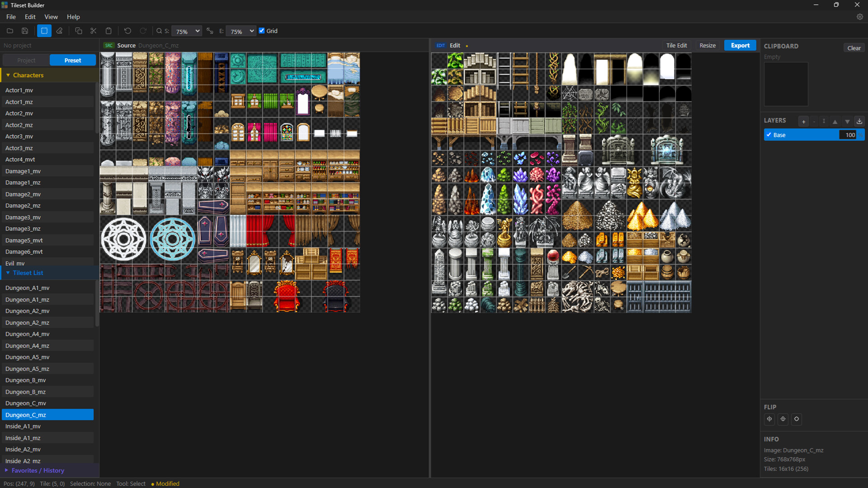Image resolution: width=868 pixels, height=488 pixels.
Task: Open the View menu
Action: coord(51,17)
